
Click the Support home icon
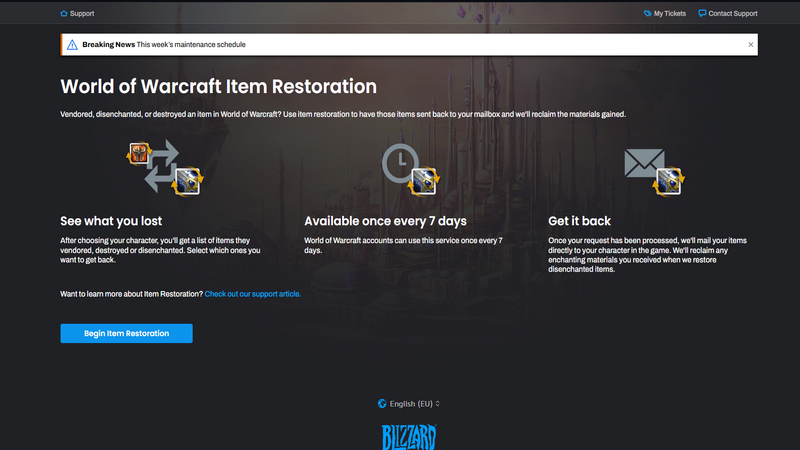click(64, 14)
